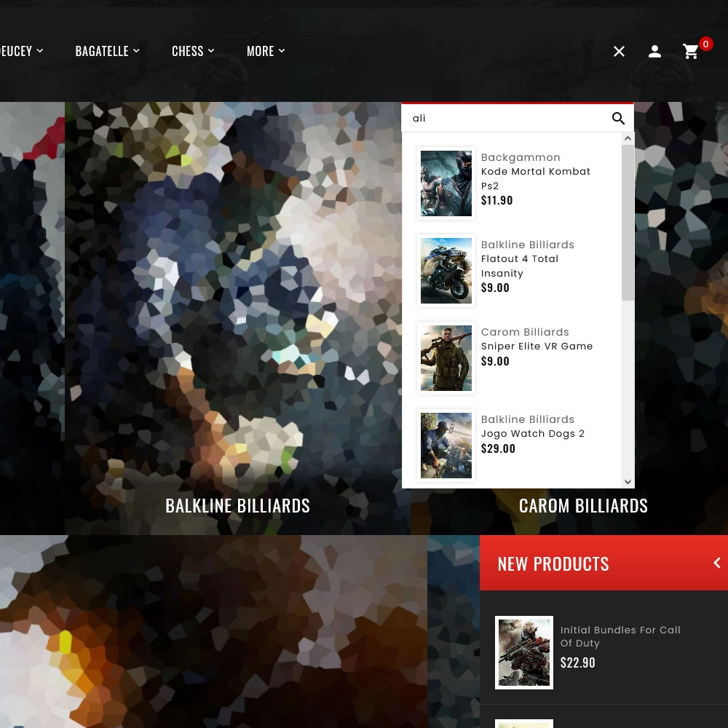This screenshot has height=728, width=728.
Task: Close the search box with X icon
Action: 619,51
